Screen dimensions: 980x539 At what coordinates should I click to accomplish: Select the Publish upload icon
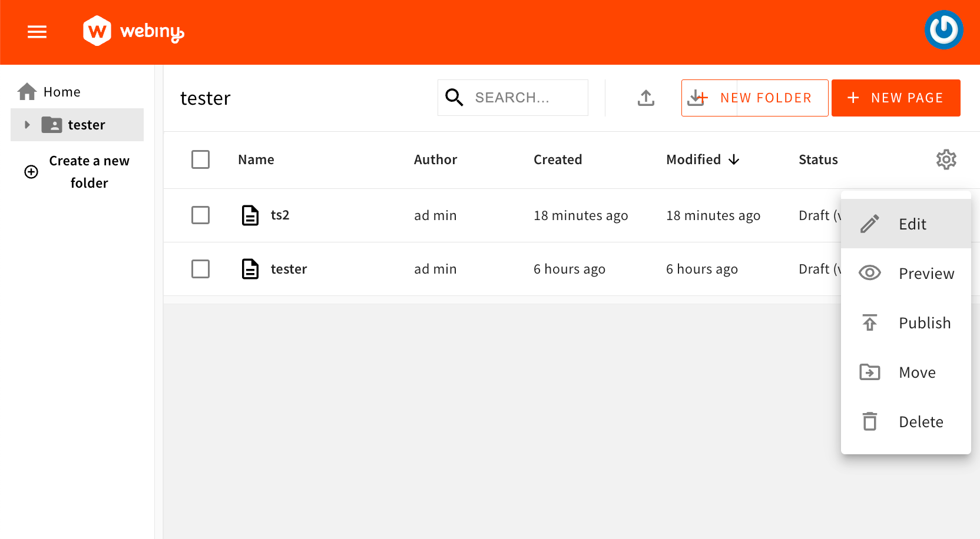point(870,322)
